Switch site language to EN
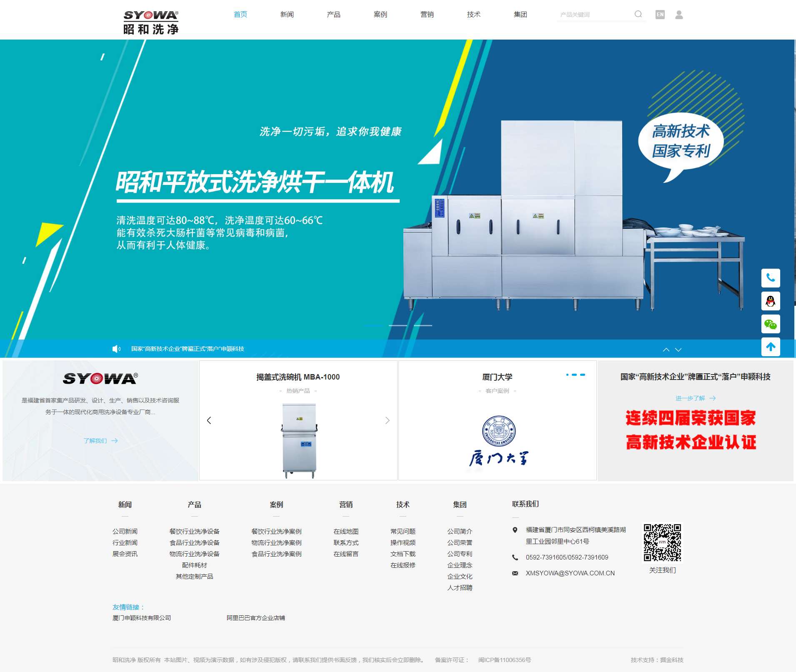This screenshot has width=796, height=672. (x=660, y=15)
